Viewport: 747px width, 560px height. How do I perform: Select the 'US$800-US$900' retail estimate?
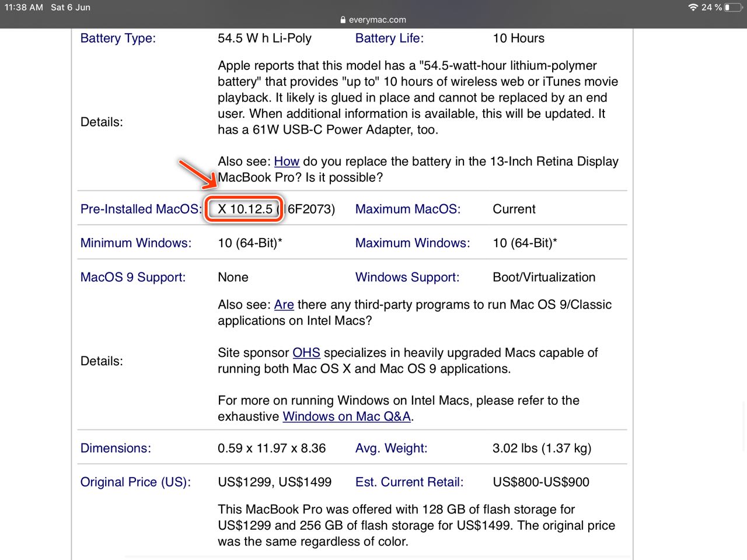[x=541, y=482]
